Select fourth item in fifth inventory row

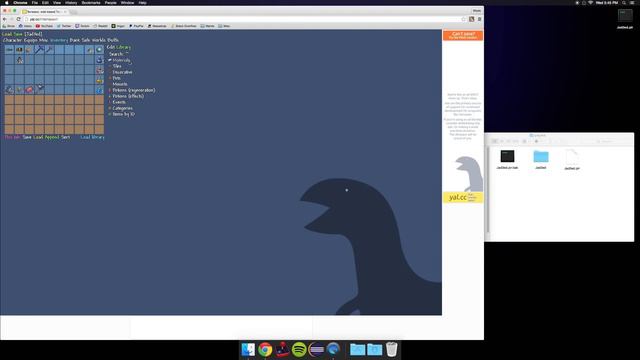click(x=39, y=90)
